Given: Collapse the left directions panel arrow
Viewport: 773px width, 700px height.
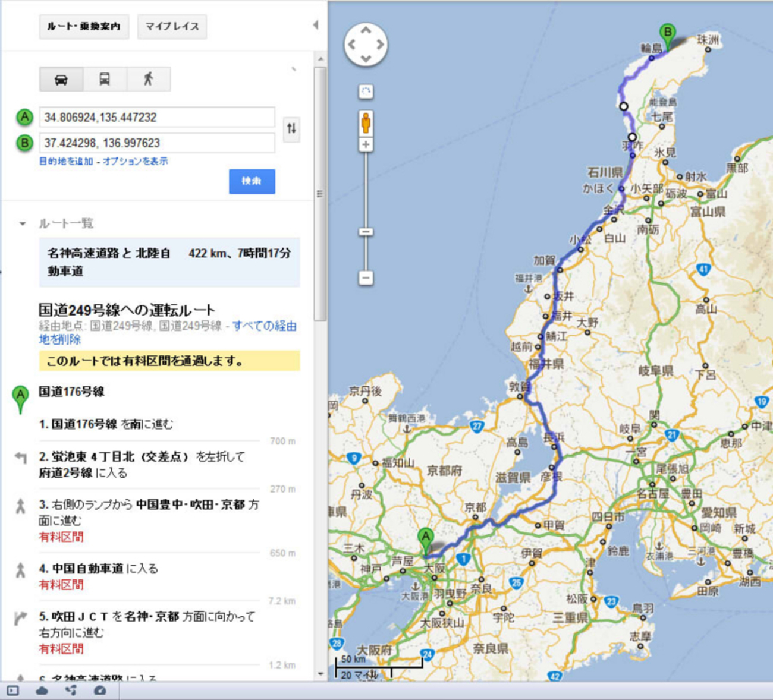Looking at the screenshot, I should click(x=316, y=24).
